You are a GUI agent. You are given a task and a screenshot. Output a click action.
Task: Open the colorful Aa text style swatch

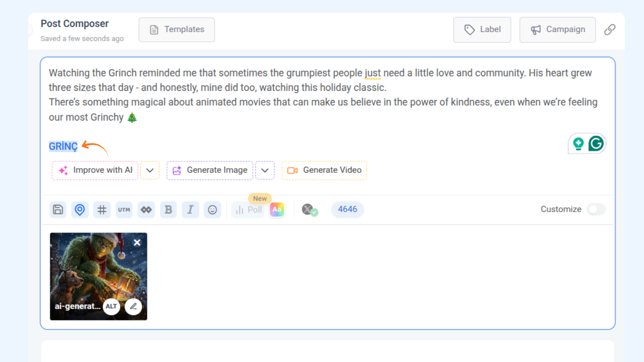(x=277, y=210)
